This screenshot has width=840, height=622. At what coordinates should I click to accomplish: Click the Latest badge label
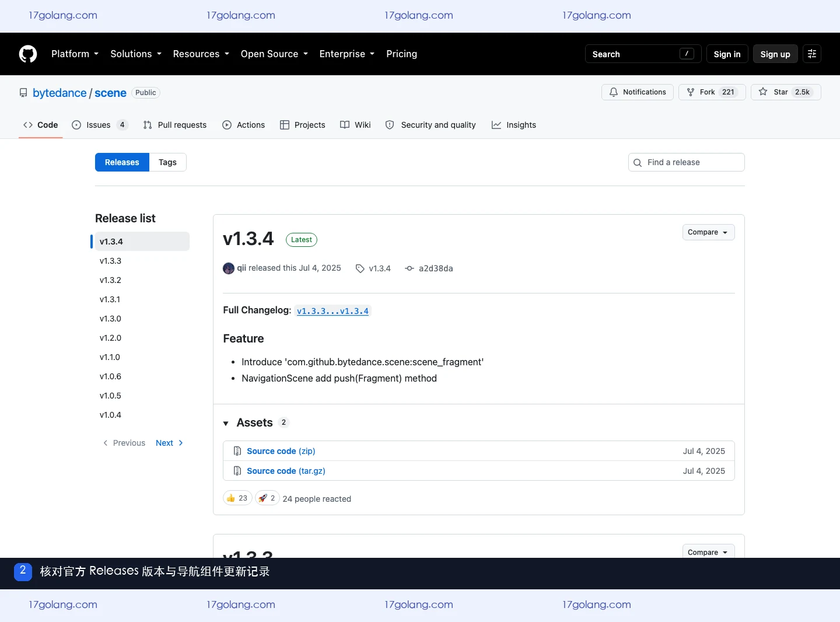click(x=302, y=240)
